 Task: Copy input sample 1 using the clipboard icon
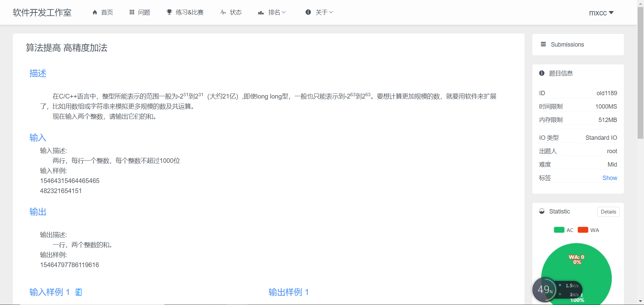pyautogui.click(x=78, y=292)
